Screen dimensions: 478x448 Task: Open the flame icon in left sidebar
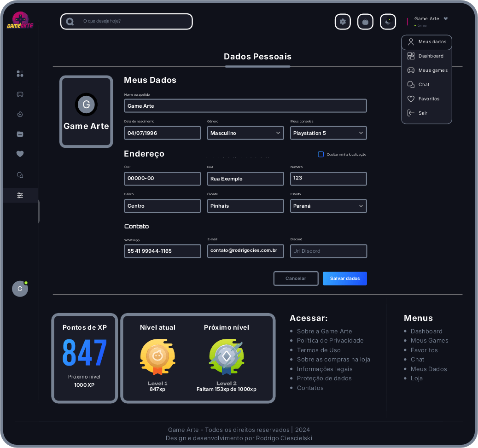click(20, 114)
